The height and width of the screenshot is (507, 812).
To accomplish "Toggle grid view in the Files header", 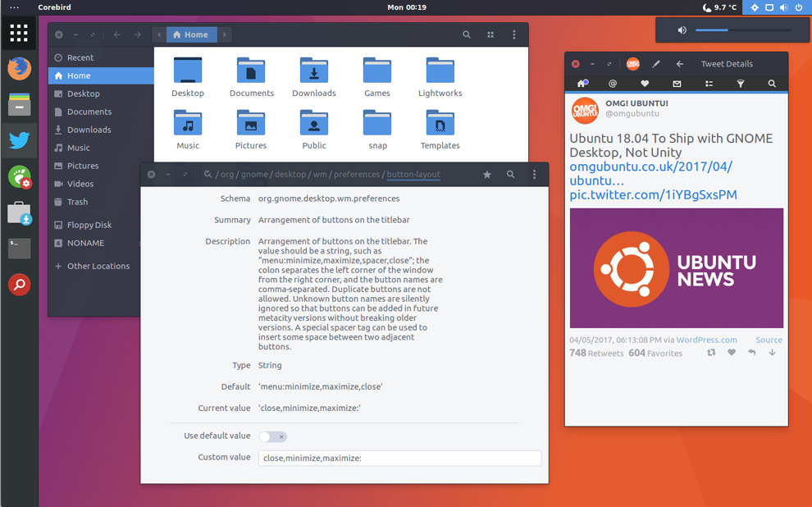I will (490, 35).
